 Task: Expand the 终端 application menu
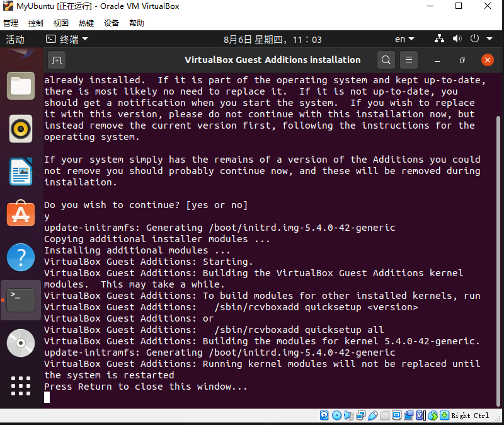pyautogui.click(x=67, y=39)
